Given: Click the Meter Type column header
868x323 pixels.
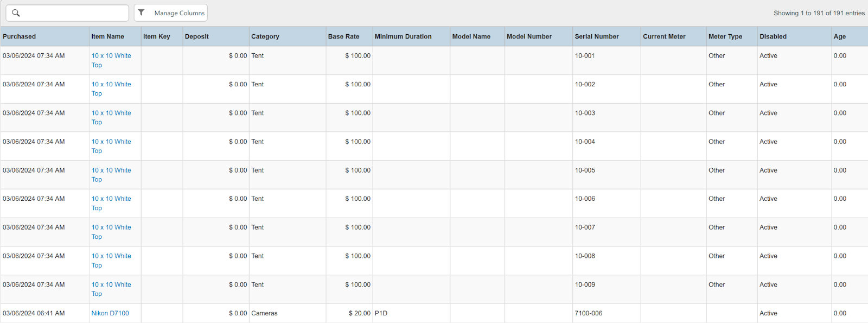Looking at the screenshot, I should point(725,36).
